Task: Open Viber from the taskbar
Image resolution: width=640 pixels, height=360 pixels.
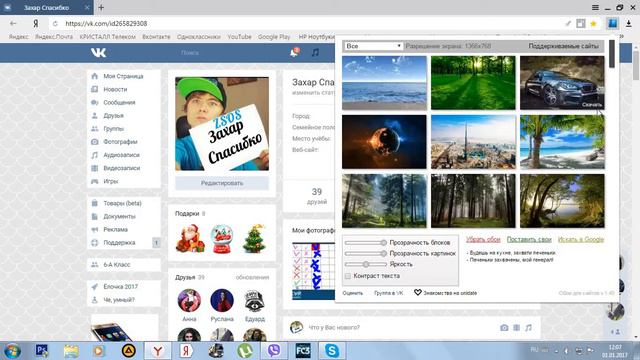Action: pyautogui.click(x=274, y=351)
